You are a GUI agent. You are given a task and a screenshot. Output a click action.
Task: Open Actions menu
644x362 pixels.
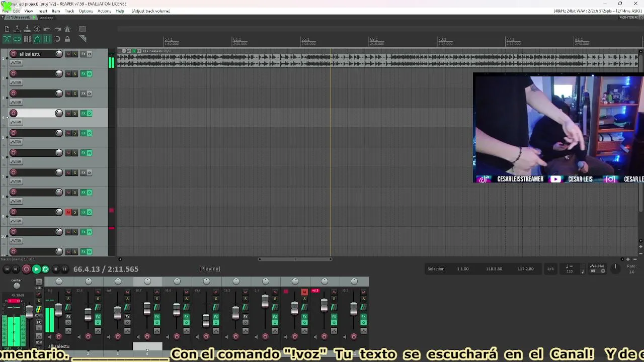click(104, 11)
